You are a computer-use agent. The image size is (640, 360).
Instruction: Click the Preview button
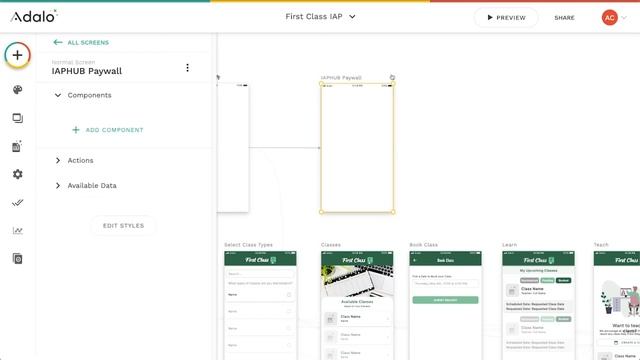click(506, 18)
